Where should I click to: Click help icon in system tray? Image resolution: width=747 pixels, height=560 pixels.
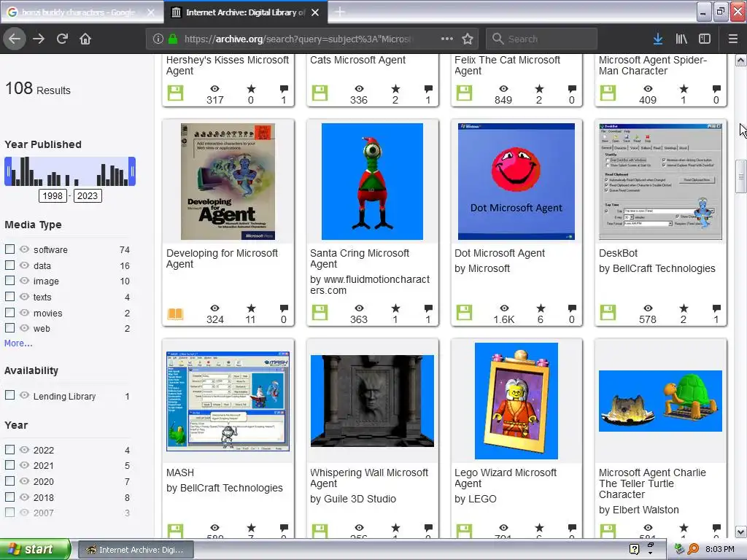[634, 549]
